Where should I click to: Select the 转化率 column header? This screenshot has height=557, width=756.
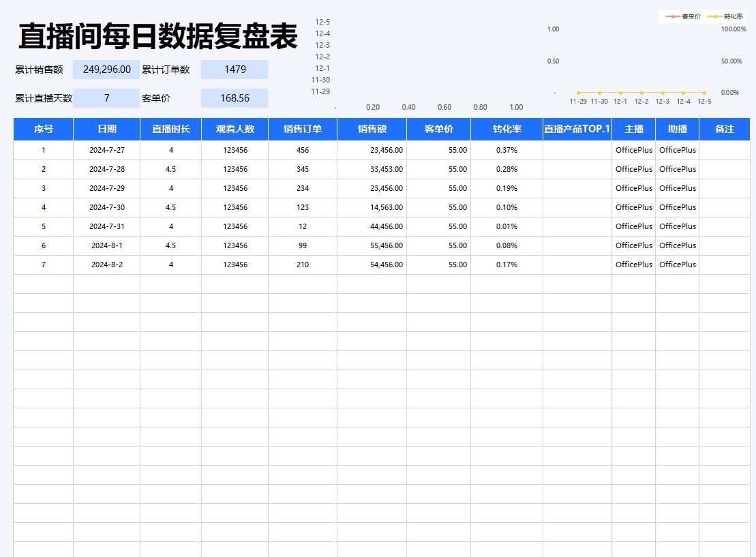[506, 130]
